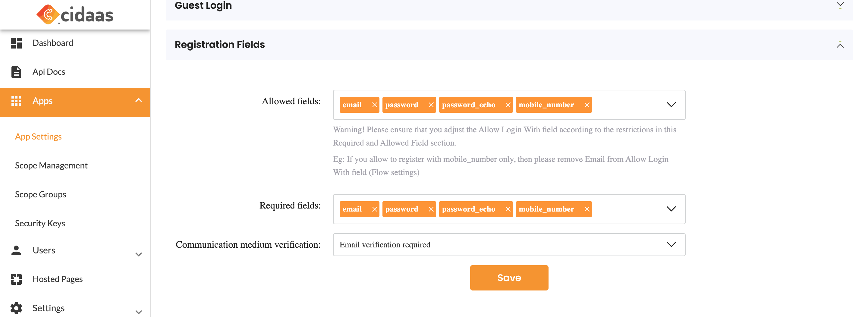
Task: Open the Required fields dropdown
Action: coord(671,209)
